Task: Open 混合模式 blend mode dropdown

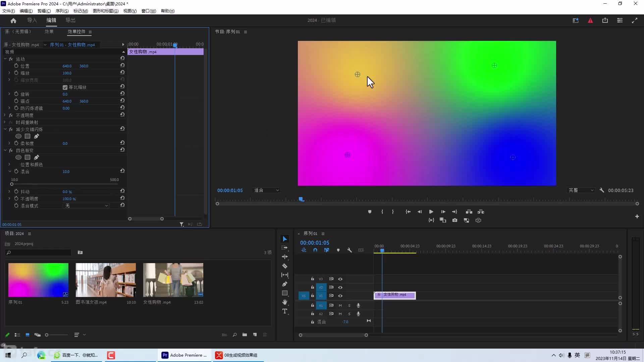Action: click(x=87, y=205)
